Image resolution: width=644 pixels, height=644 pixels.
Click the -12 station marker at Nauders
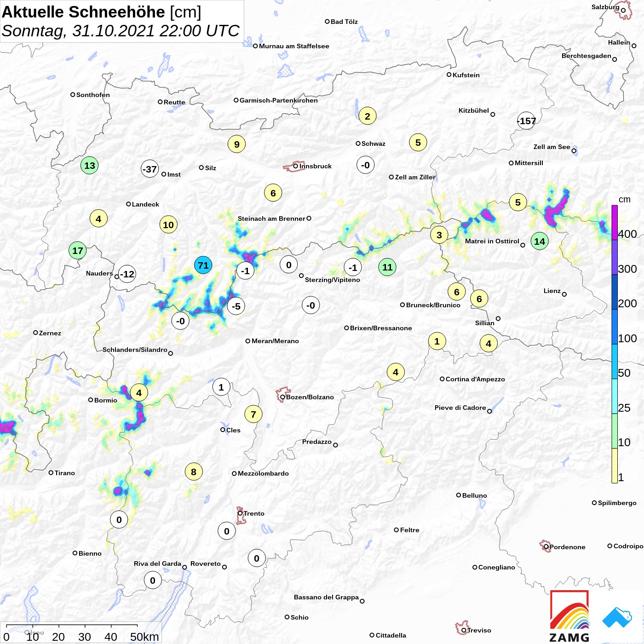tap(127, 274)
